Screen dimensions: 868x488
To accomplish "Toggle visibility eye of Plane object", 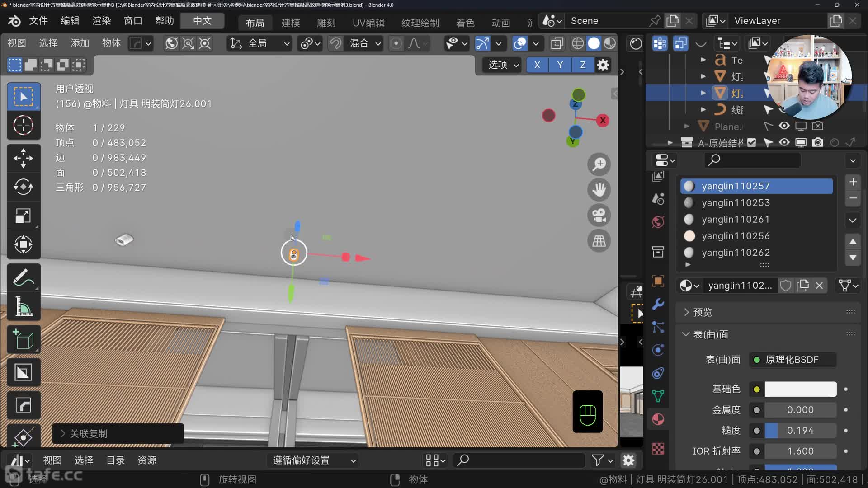I will (x=784, y=126).
